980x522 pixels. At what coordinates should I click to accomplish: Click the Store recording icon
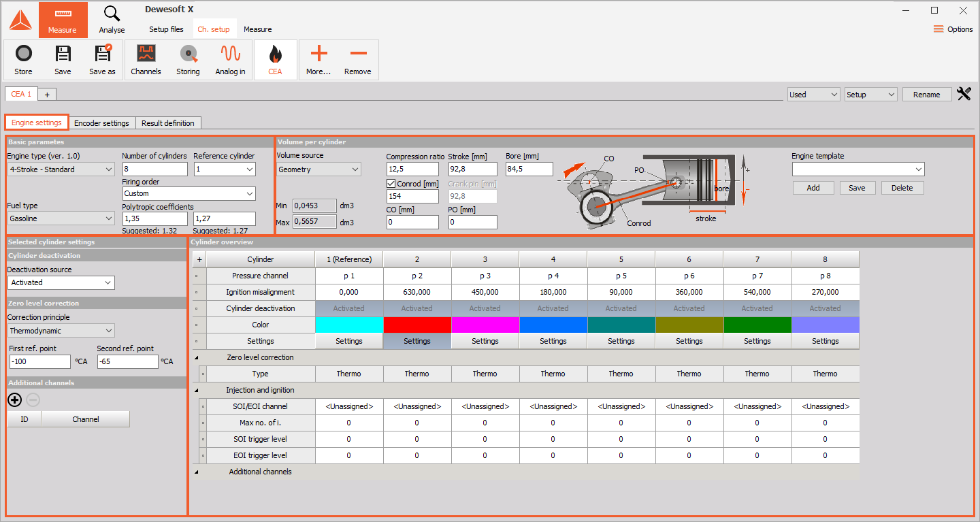[23, 60]
